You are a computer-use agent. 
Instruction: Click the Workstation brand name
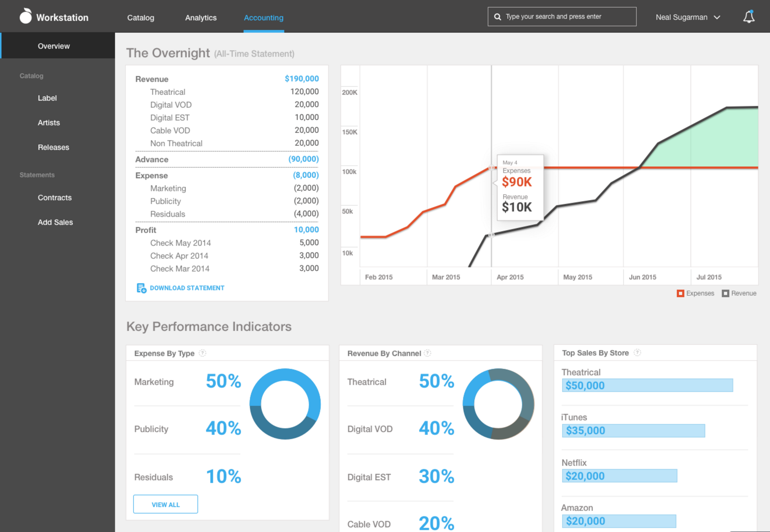62,17
